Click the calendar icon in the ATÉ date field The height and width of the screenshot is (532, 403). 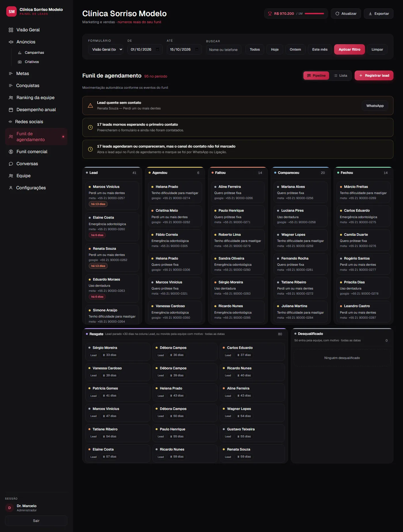coord(197,49)
